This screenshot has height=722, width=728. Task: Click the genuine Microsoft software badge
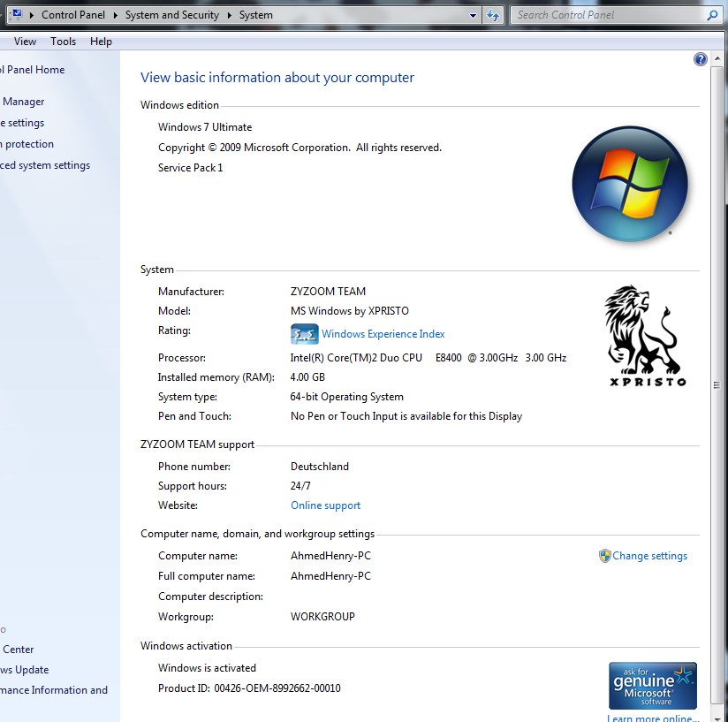(652, 686)
